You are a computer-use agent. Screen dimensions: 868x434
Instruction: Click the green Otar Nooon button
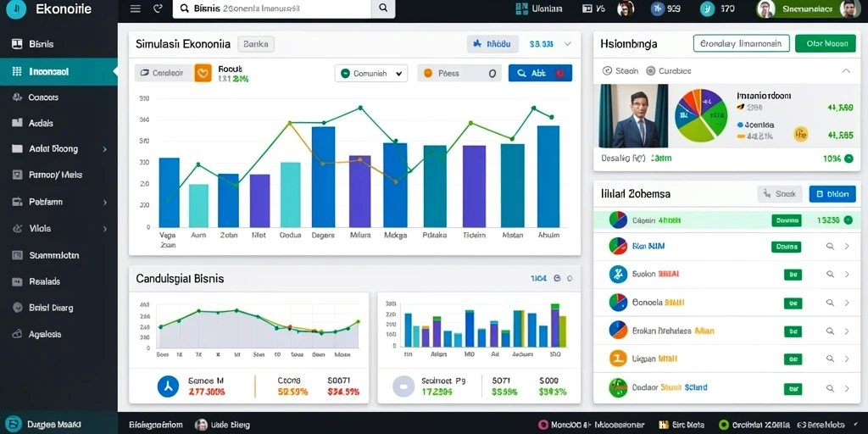[825, 44]
